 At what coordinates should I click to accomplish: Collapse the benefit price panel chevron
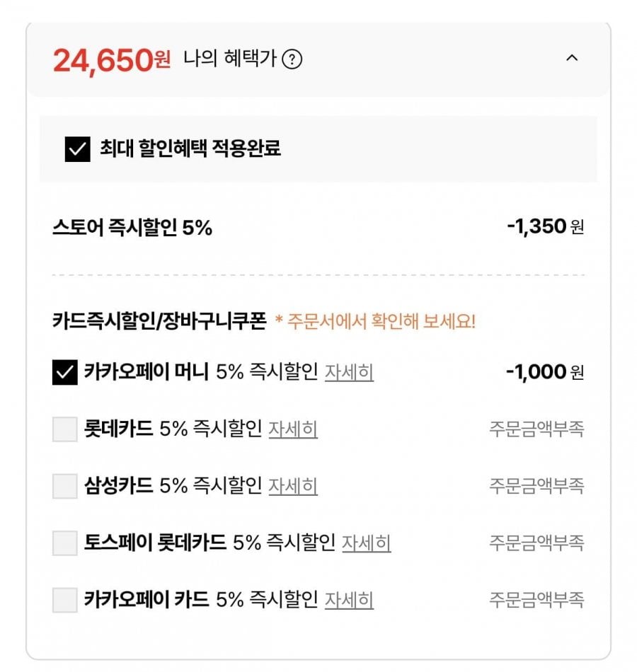coord(572,59)
